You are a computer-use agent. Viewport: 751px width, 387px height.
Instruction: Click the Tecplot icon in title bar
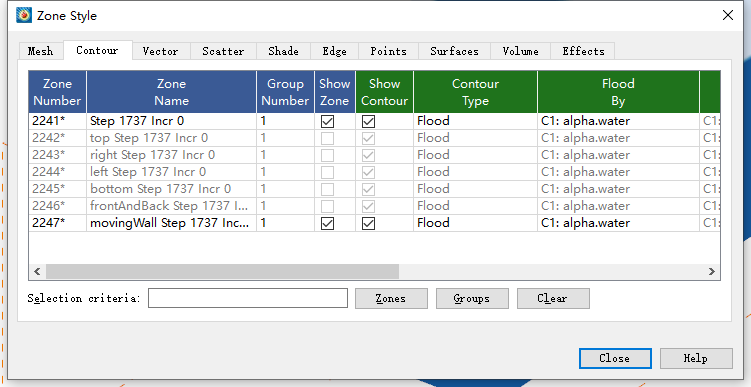point(23,15)
